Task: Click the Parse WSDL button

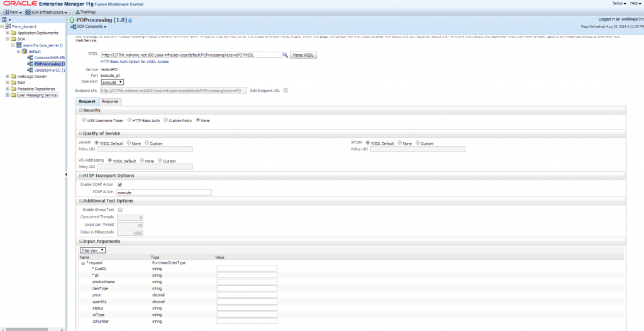Action: (304, 55)
